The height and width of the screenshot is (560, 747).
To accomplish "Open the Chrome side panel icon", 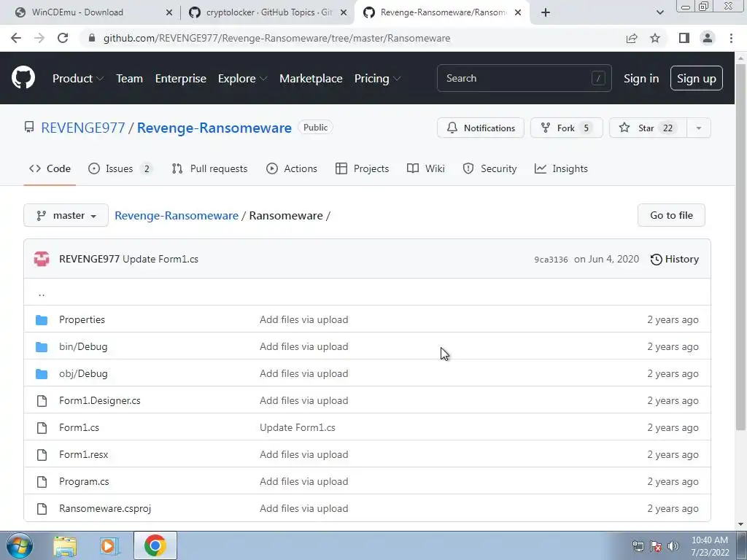I will coord(684,38).
